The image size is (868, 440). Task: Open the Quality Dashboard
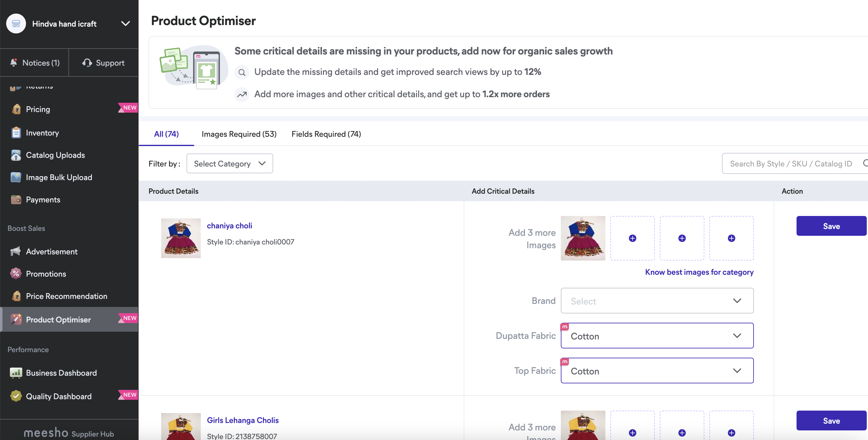point(59,396)
